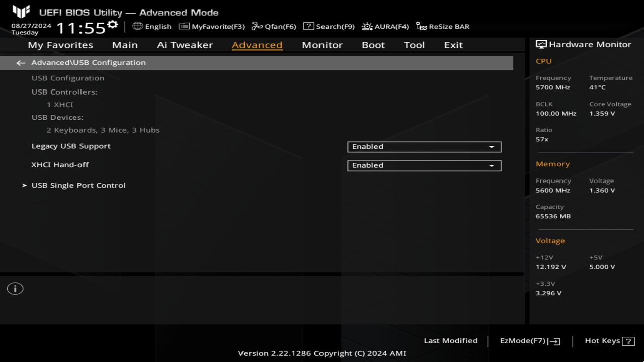Click the Hot Keys question mark icon
The image size is (644, 362).
(628, 341)
